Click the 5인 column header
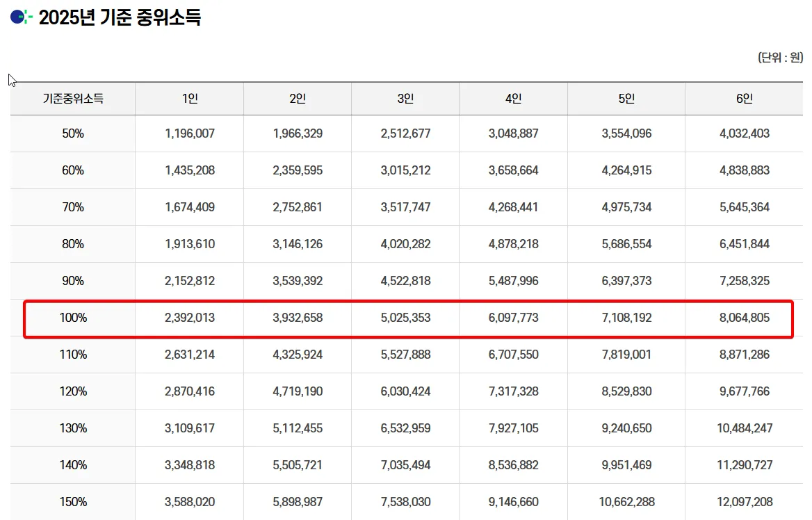Image resolution: width=812 pixels, height=520 pixels. click(626, 98)
